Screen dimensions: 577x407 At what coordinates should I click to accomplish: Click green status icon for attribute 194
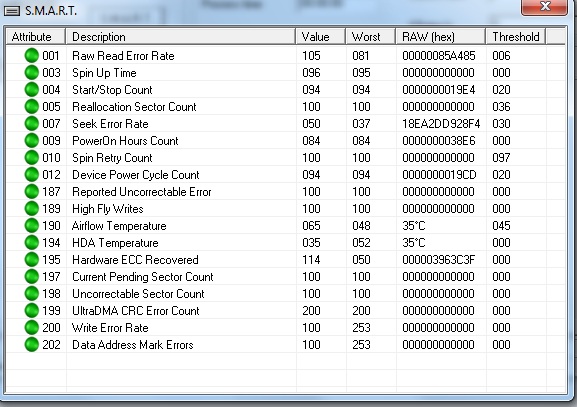click(32, 243)
